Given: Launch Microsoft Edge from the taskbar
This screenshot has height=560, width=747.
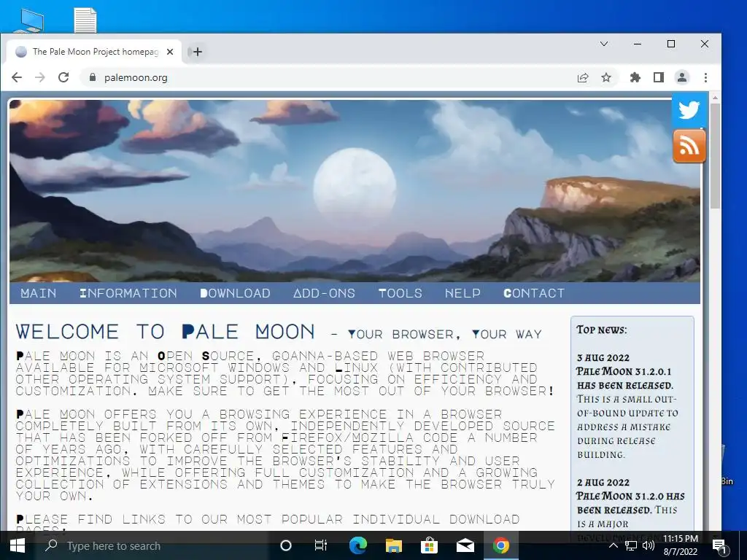Looking at the screenshot, I should 358,545.
